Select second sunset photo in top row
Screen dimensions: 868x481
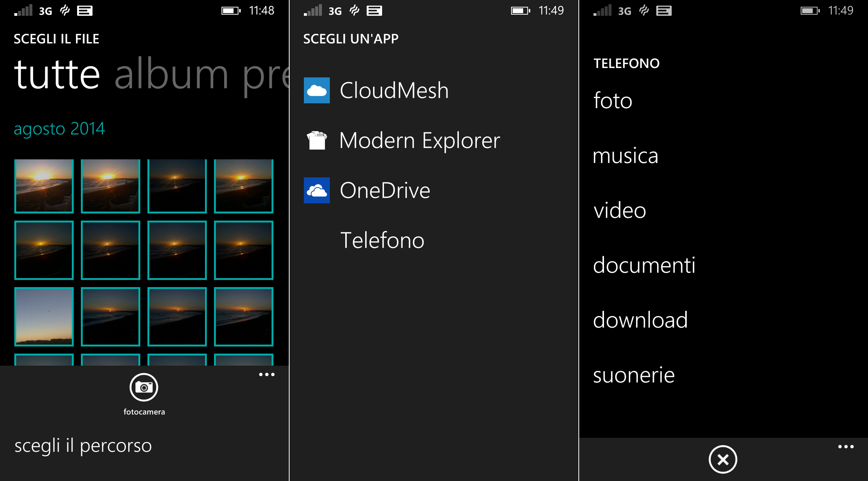coord(111,186)
